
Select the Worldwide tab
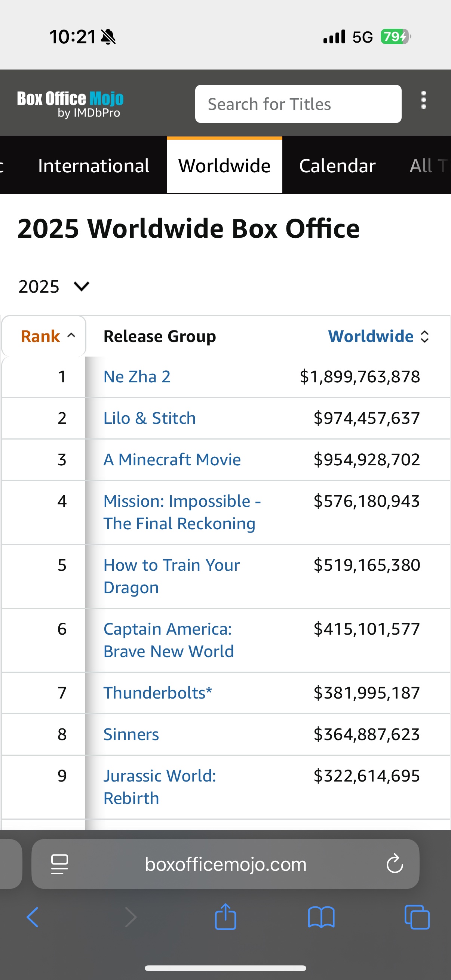click(224, 165)
